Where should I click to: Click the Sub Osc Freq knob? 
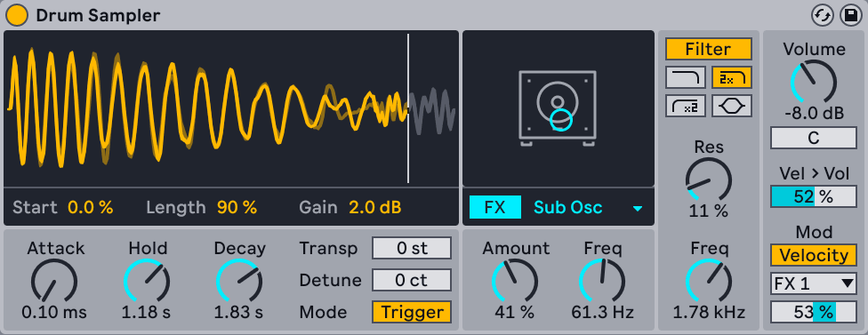click(602, 281)
